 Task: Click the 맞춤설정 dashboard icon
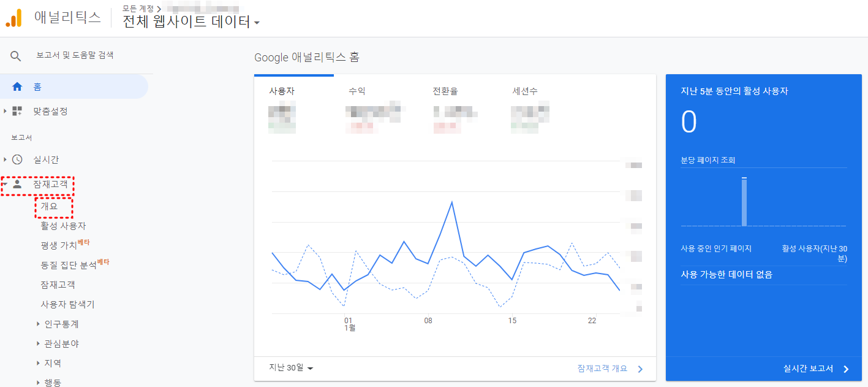[17, 111]
